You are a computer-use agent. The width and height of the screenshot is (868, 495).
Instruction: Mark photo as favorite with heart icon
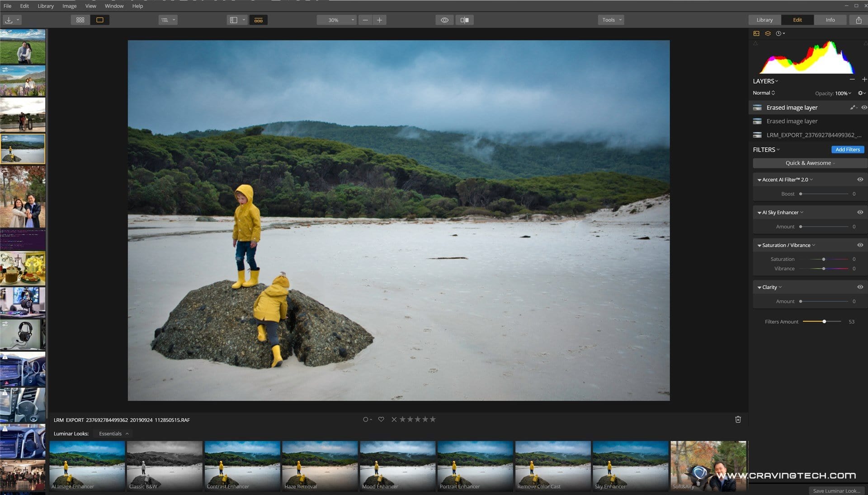click(381, 420)
